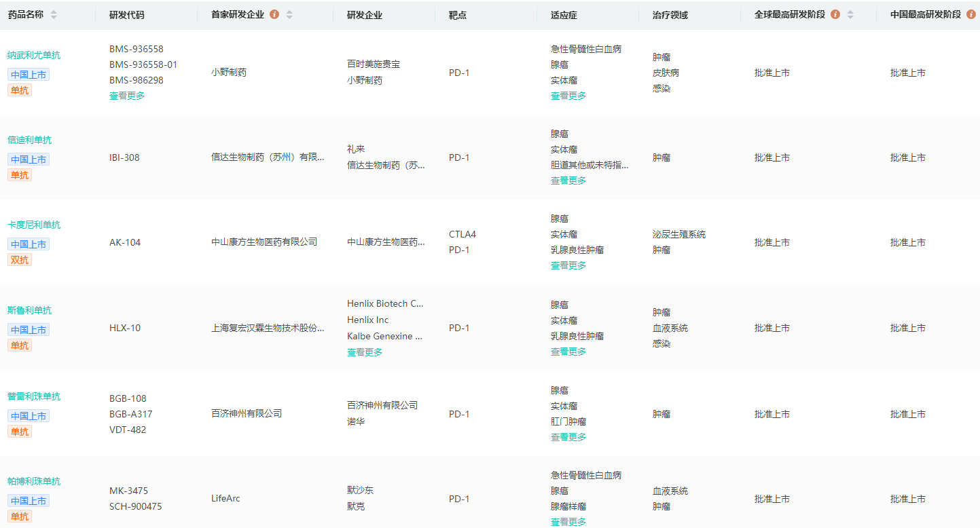This screenshot has width=980, height=528.
Task: Click the orange 单抗 tag under 帕博利珠单抗
Action: point(20,516)
